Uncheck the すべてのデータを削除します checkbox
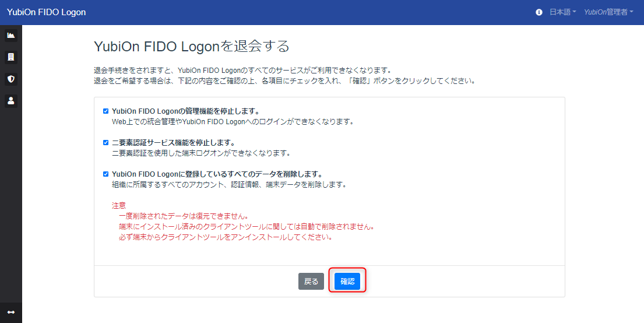This screenshot has height=323, width=644. pyautogui.click(x=105, y=174)
